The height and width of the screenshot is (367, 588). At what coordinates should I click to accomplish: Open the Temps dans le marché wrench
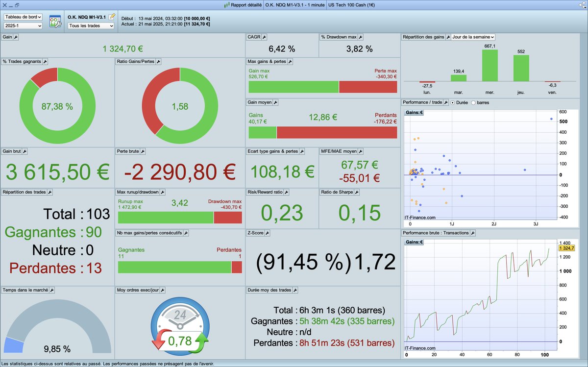click(x=52, y=290)
